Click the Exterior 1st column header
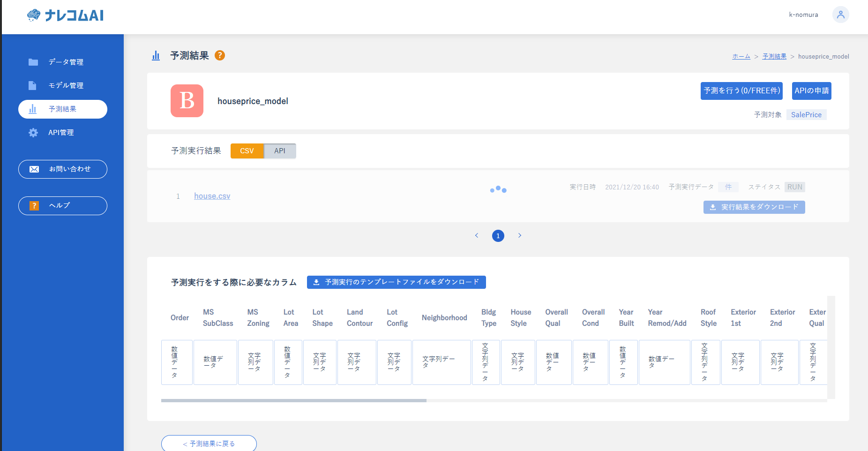The image size is (868, 451). pyautogui.click(x=743, y=318)
